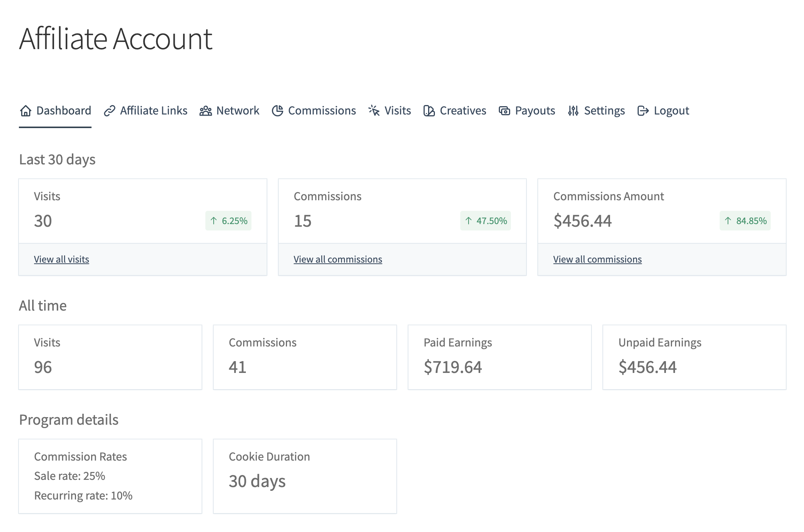Click View all commissions under Commissions Amount

597,259
